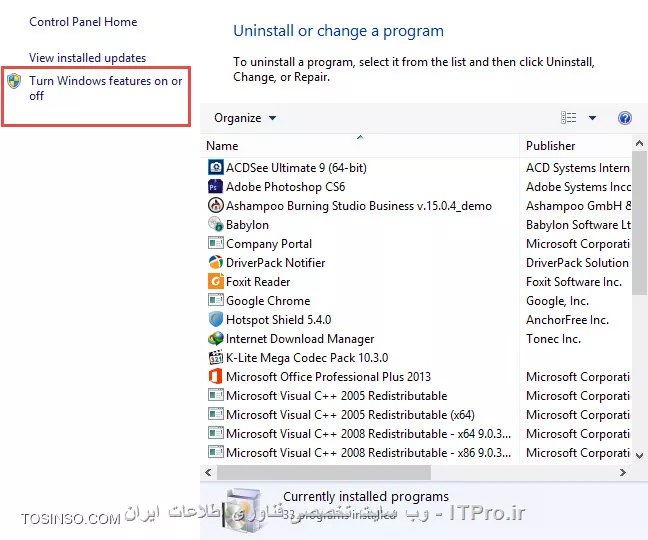This screenshot has height=540, width=648.
Task: Click publisher Foxit Software Inc. cell
Action: pos(574,282)
